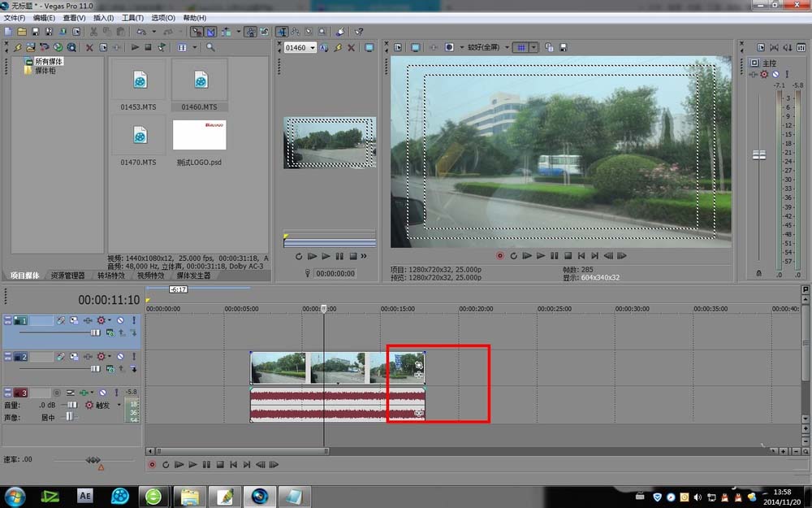Arm audio track 3 for recording
This screenshot has height=508, width=812.
pyautogui.click(x=57, y=393)
